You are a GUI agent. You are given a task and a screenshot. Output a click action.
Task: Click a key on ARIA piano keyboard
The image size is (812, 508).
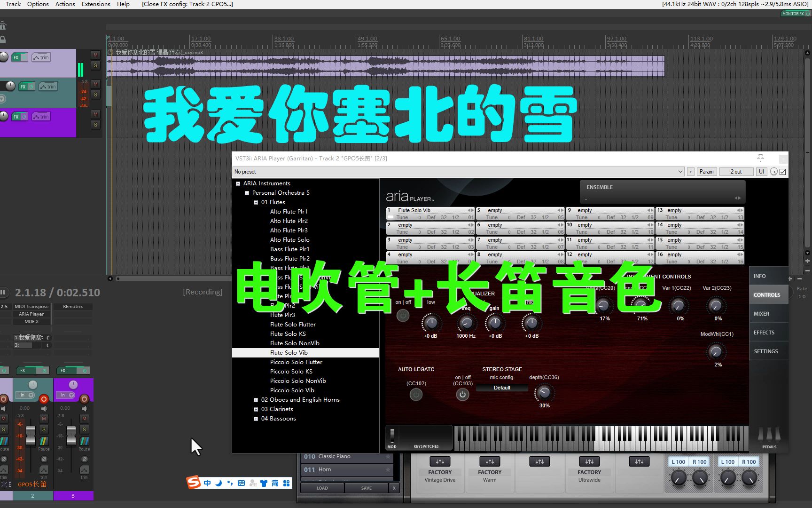(x=601, y=438)
